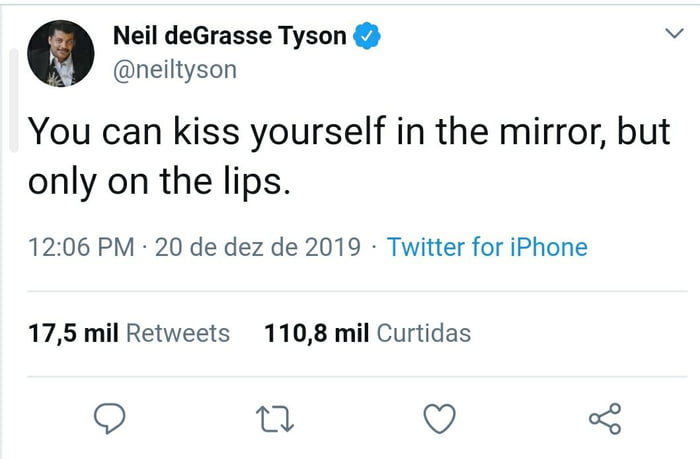Open the Neil deGrasse Tyson display name

click(229, 37)
